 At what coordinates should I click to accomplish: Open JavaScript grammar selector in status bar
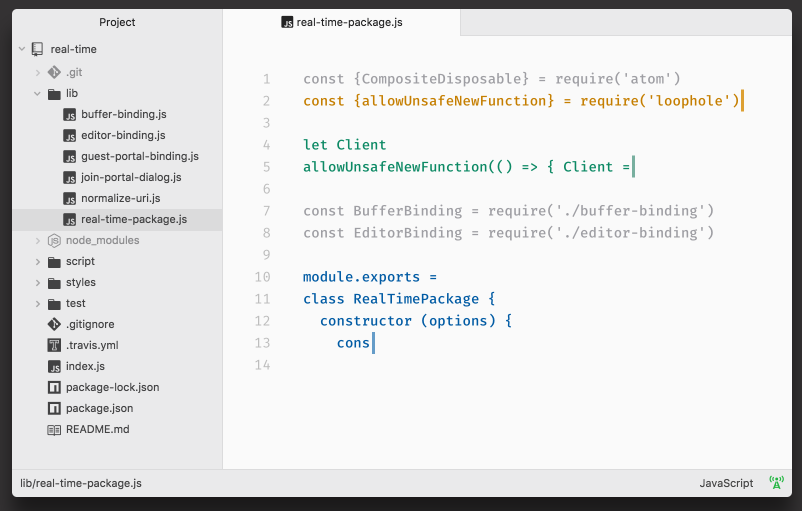[726, 483]
